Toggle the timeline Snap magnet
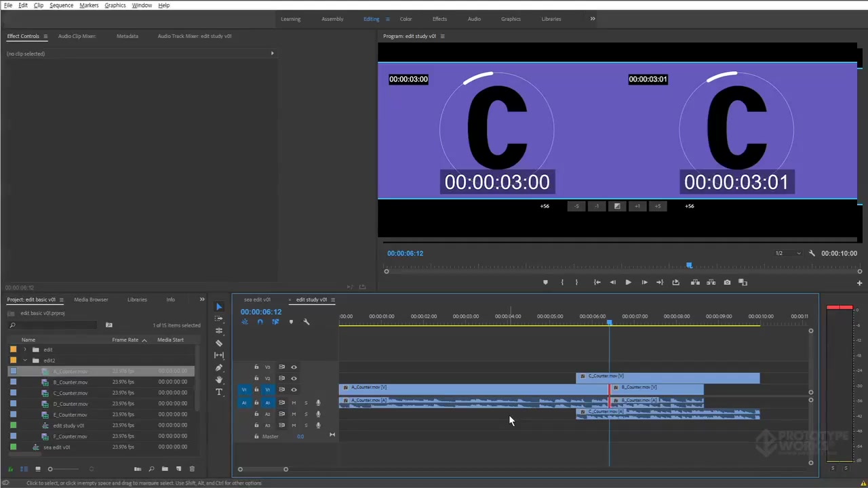Viewport: 868px width, 488px height. (260, 322)
